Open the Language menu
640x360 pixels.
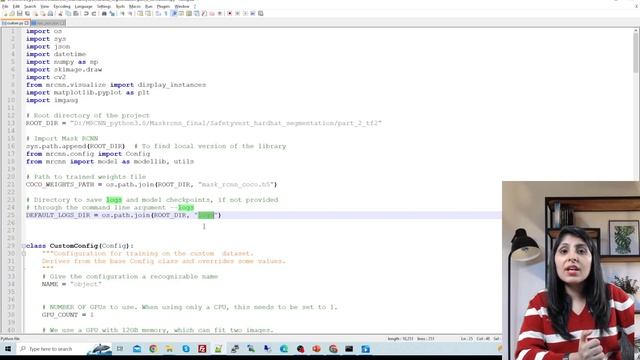point(84,7)
